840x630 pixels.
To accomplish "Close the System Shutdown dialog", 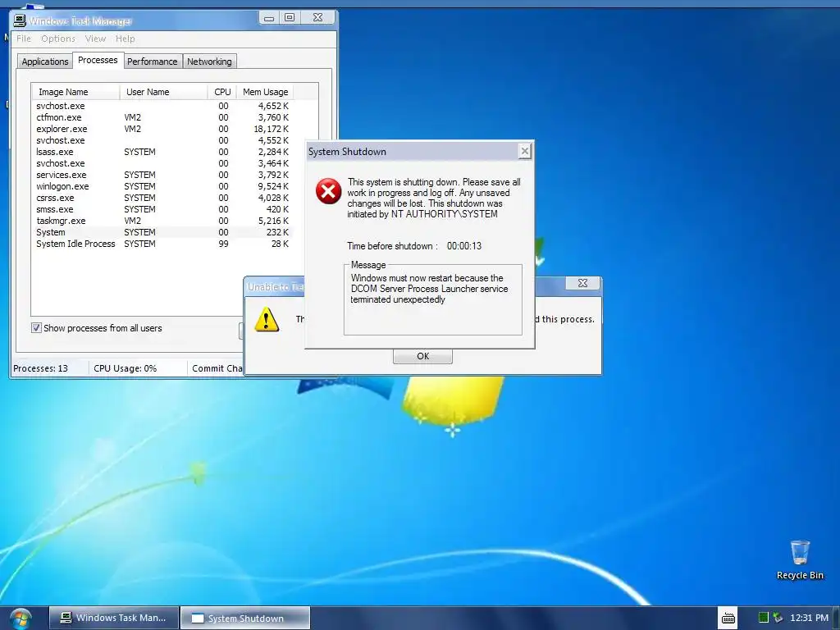I will click(525, 152).
